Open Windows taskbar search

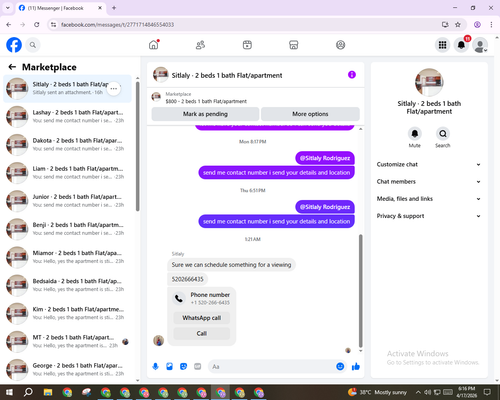28,392
